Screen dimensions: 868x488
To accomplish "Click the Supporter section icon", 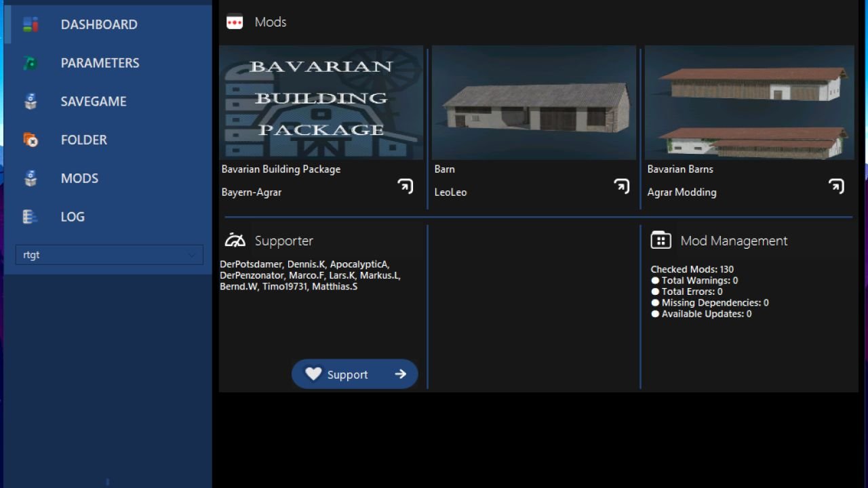I will coord(235,240).
